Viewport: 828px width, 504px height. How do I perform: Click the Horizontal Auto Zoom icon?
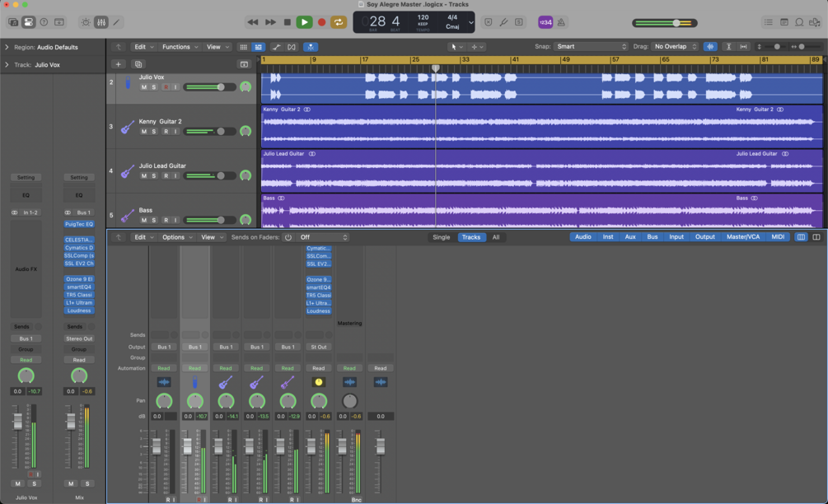743,46
